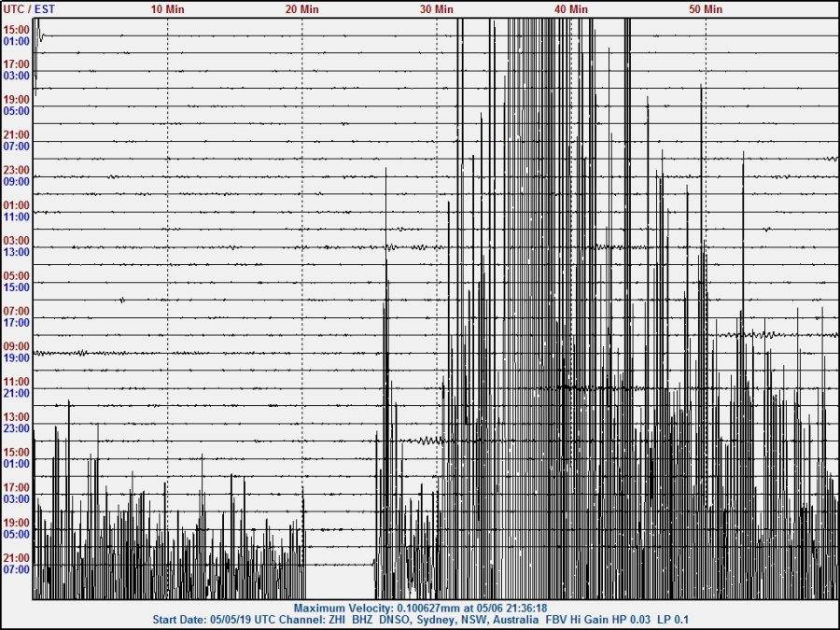The width and height of the screenshot is (840, 630).
Task: Select the red 23:00 UTC row label
Action: [16, 170]
